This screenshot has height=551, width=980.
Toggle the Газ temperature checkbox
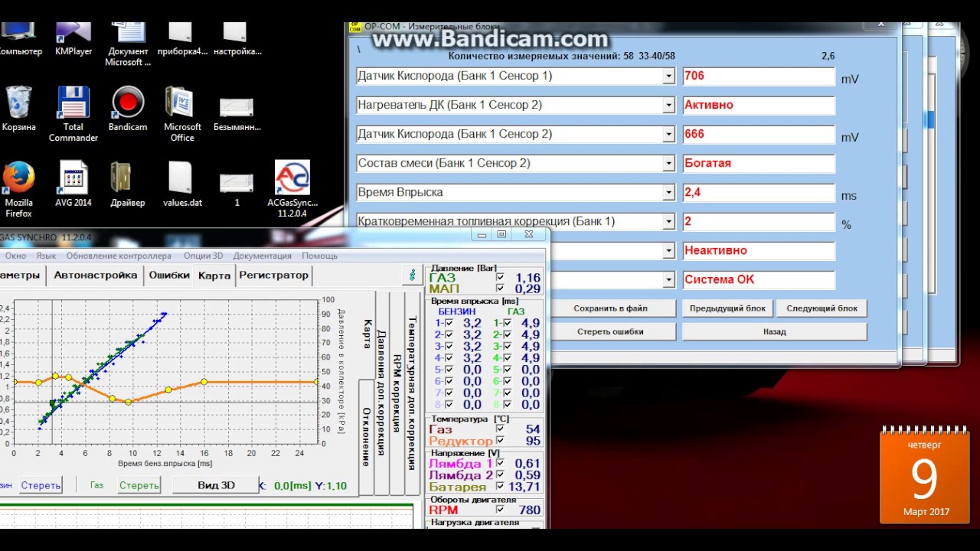(x=500, y=429)
